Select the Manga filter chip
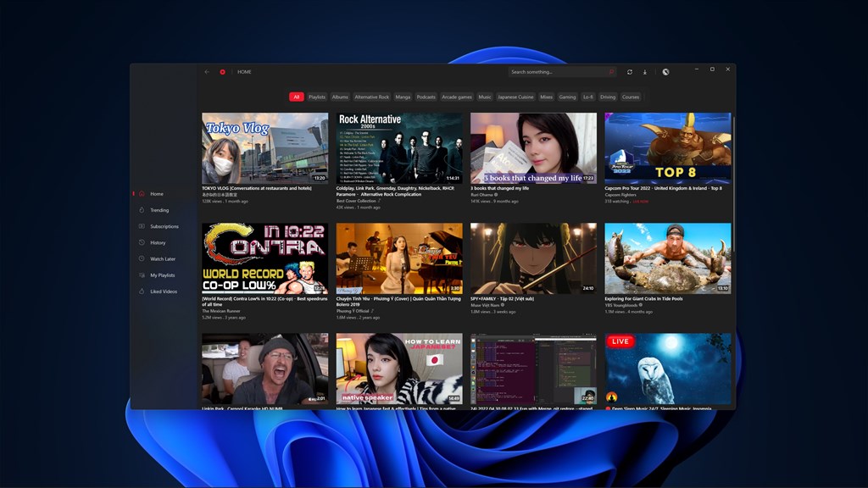 tap(403, 97)
